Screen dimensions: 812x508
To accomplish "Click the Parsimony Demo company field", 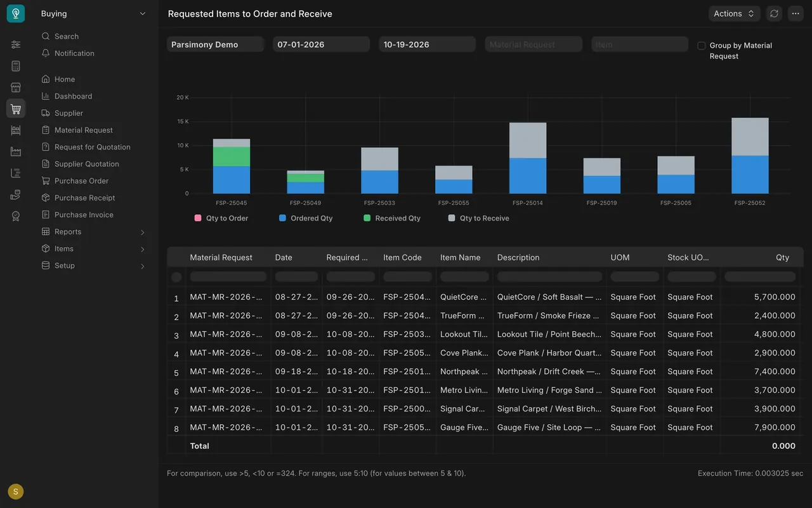I will tap(216, 44).
